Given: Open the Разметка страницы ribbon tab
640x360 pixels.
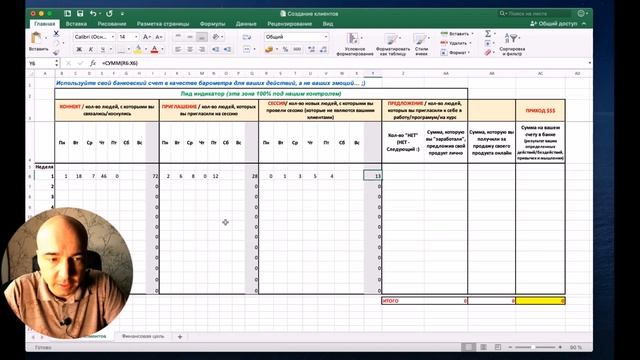Looking at the screenshot, I should click(163, 24).
